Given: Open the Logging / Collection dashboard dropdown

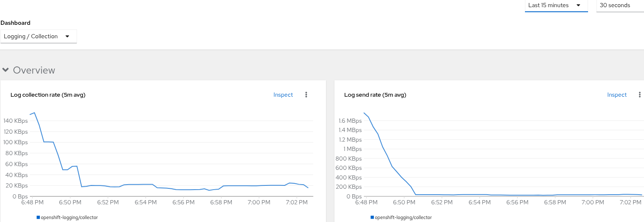Looking at the screenshot, I should tap(38, 36).
